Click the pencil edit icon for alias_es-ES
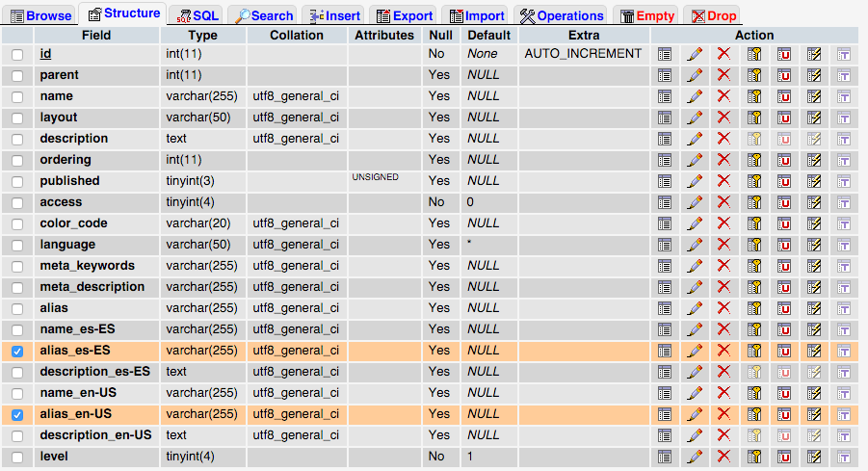The width and height of the screenshot is (868, 471). click(x=694, y=351)
